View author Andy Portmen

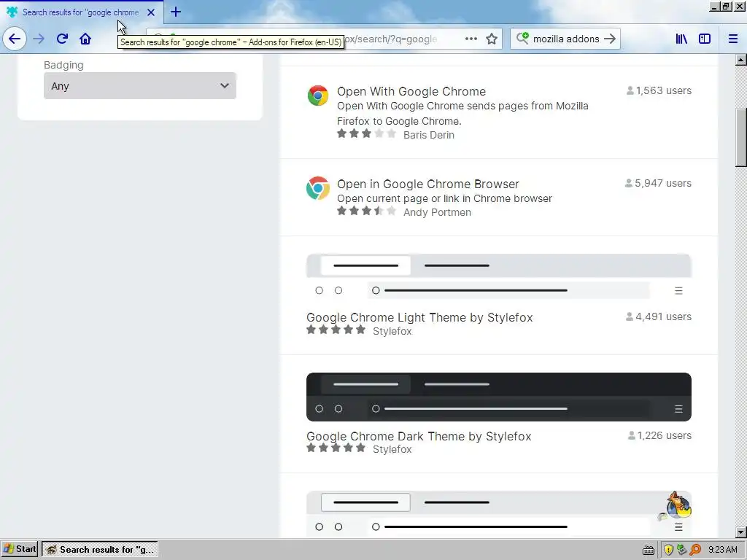pyautogui.click(x=437, y=212)
